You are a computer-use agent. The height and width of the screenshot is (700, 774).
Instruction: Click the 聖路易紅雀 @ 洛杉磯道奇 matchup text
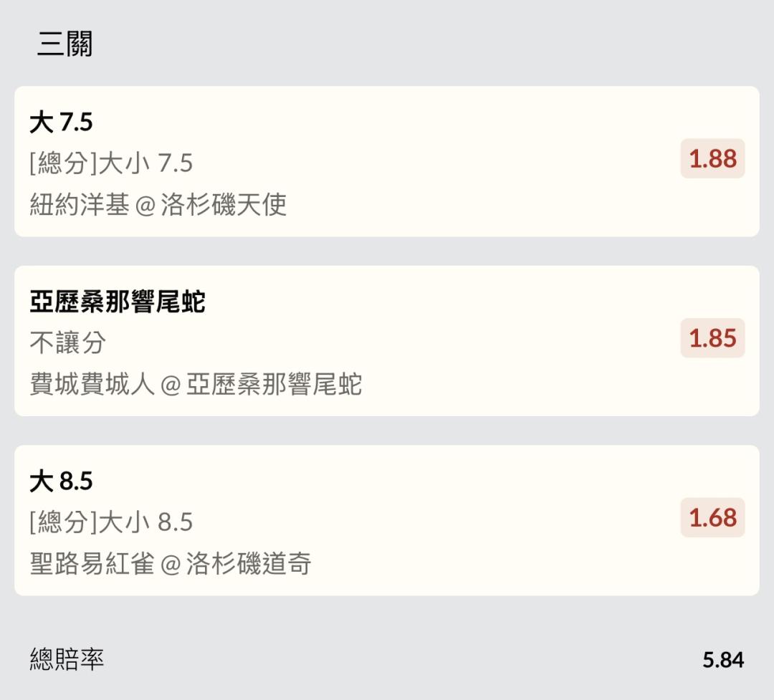[x=171, y=563]
